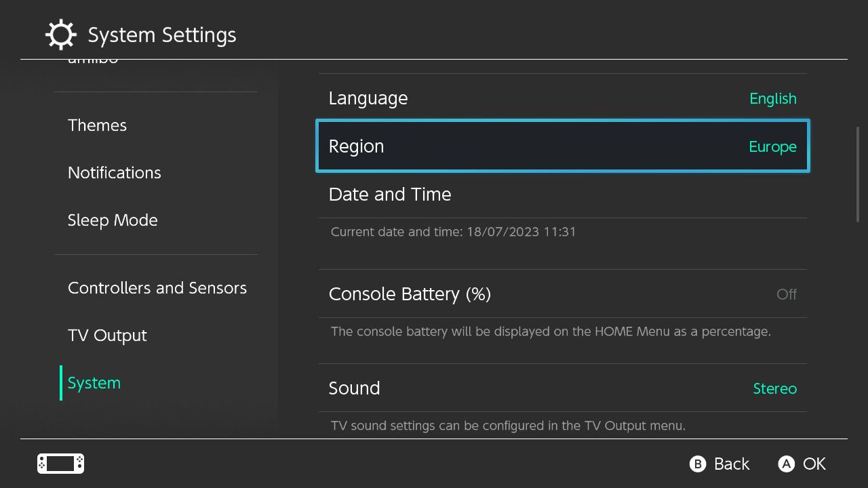Select Controllers and Sensors
Viewport: 868px width, 488px height.
click(x=157, y=288)
